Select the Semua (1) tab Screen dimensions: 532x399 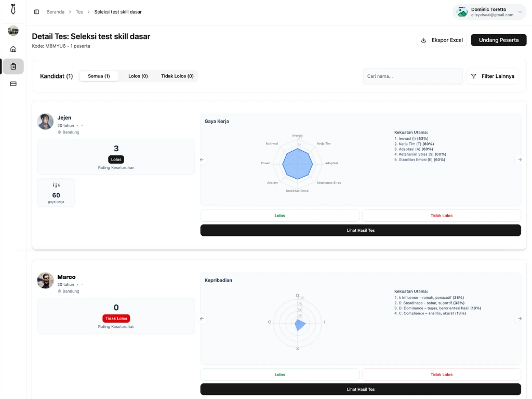(99, 76)
